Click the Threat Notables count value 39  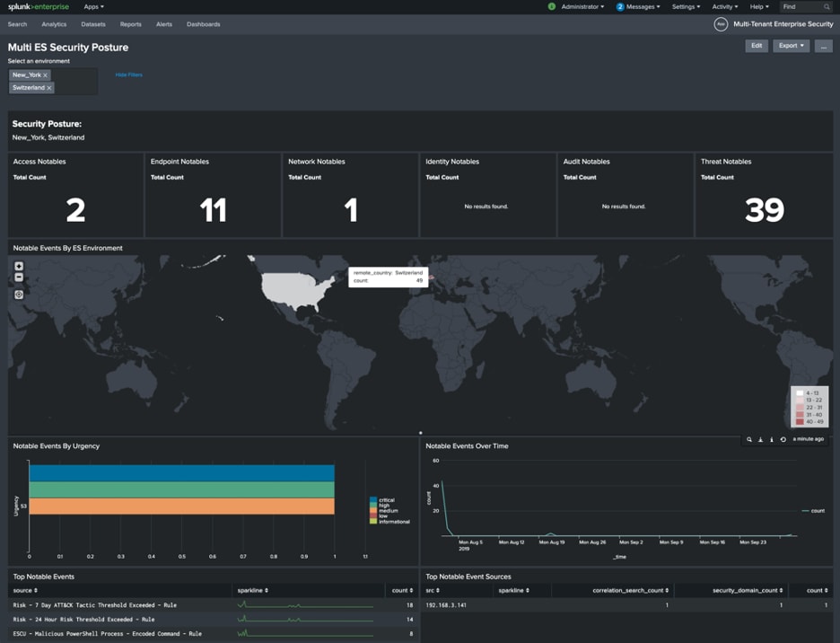coord(765,210)
